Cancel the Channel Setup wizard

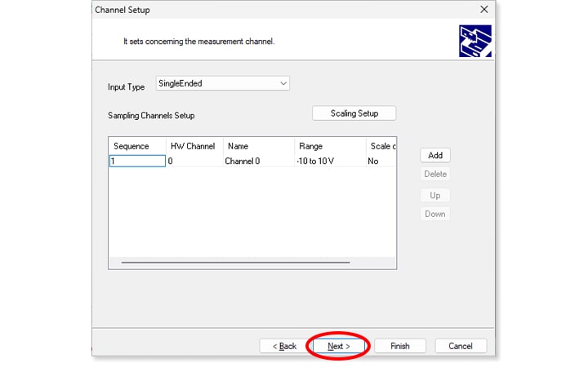(x=460, y=346)
